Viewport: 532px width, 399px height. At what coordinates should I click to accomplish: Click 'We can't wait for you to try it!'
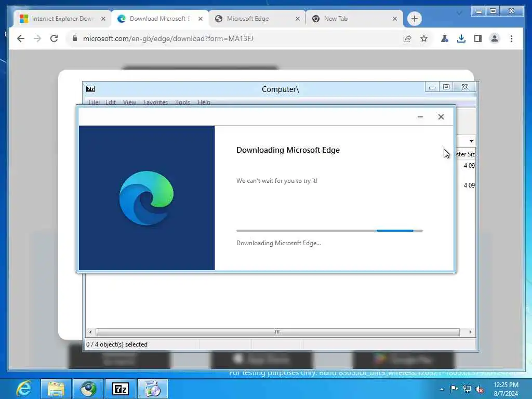click(x=277, y=181)
